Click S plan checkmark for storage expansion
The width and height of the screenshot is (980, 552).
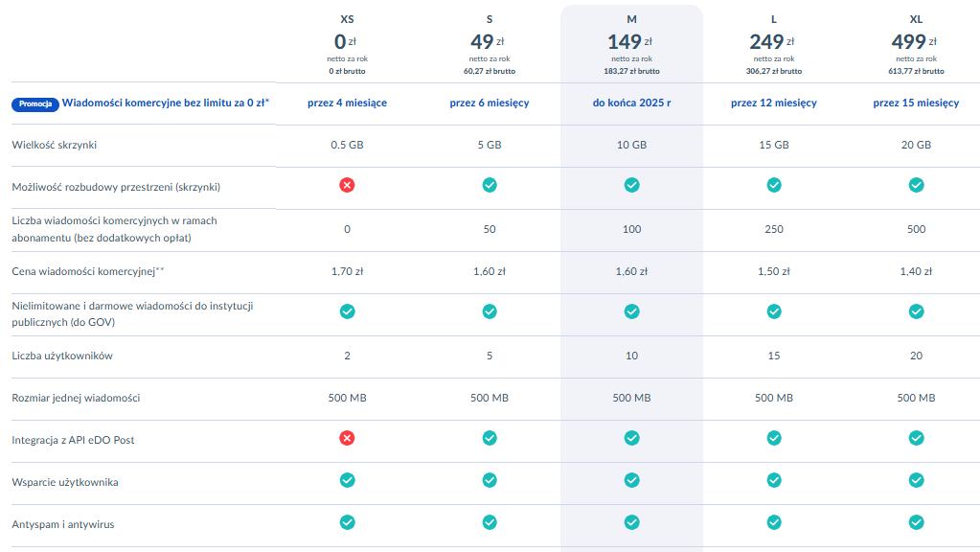point(489,185)
